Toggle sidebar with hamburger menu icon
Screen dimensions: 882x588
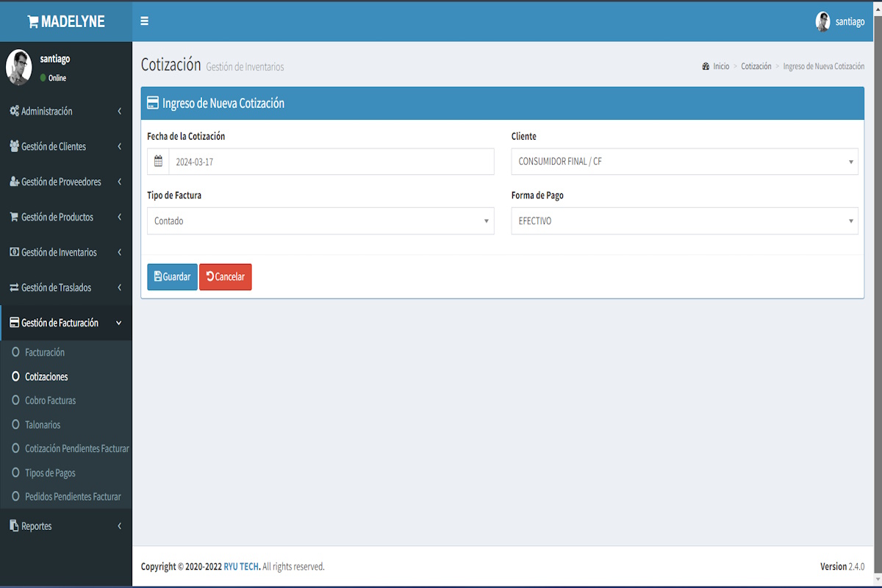[x=144, y=21]
